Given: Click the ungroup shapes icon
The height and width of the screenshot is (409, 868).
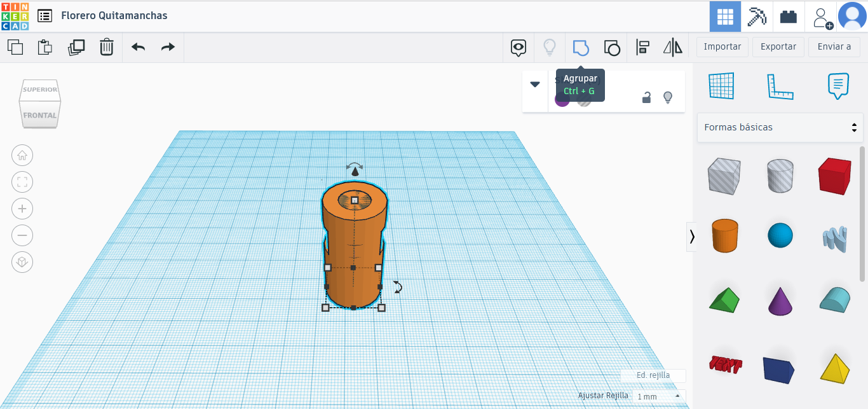Looking at the screenshot, I should pos(611,47).
